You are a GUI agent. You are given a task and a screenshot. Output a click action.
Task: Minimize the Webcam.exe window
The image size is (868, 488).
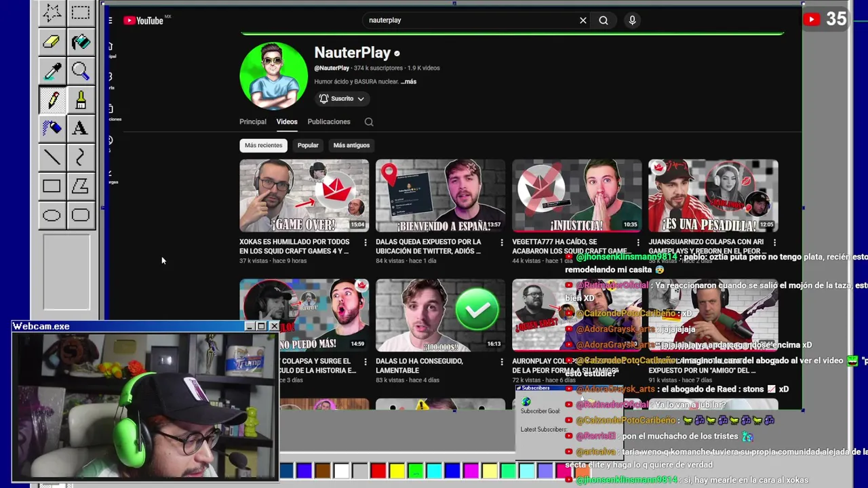250,327
